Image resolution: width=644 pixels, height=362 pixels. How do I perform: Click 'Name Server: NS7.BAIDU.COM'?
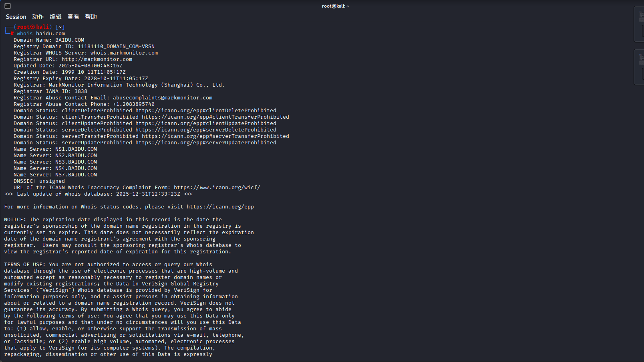(x=55, y=175)
